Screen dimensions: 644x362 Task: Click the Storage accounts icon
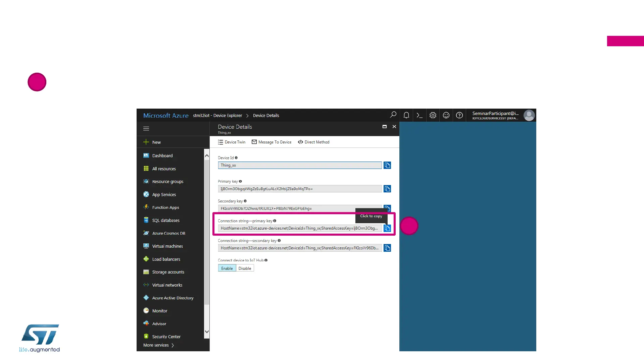[x=146, y=272]
